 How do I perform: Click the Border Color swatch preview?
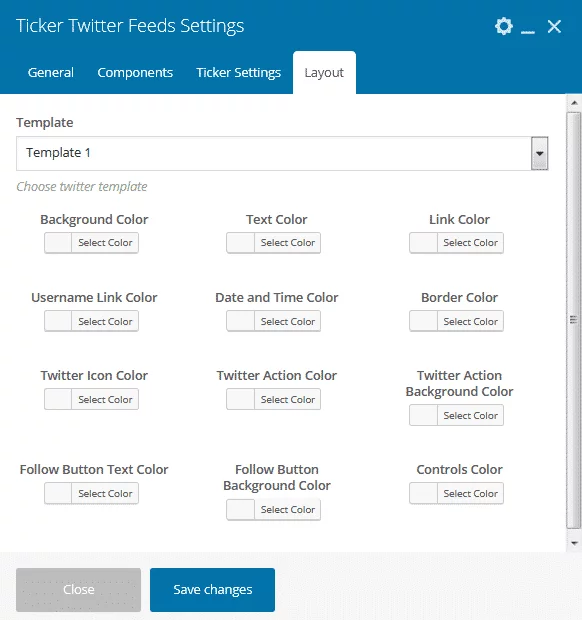pyautogui.click(x=423, y=321)
